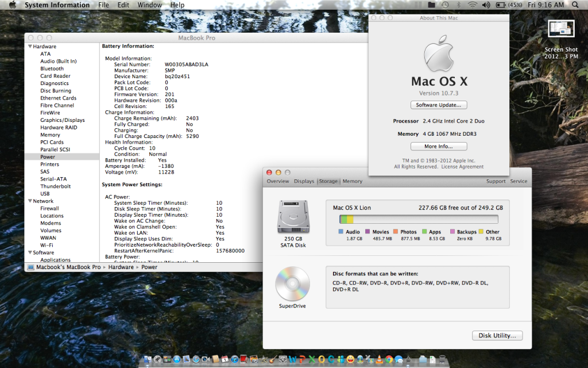Select Graphics/Displays in the sidebar
The width and height of the screenshot is (588, 368).
pyautogui.click(x=63, y=120)
